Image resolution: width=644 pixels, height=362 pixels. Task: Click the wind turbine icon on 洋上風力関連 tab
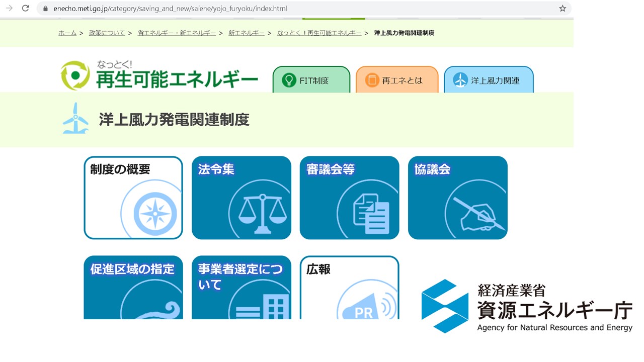460,80
